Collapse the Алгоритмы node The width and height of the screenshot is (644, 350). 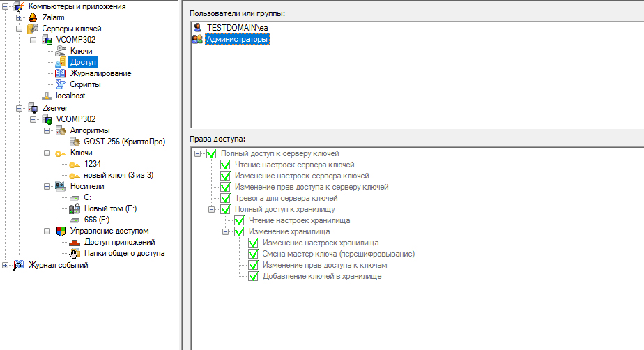pos(47,130)
